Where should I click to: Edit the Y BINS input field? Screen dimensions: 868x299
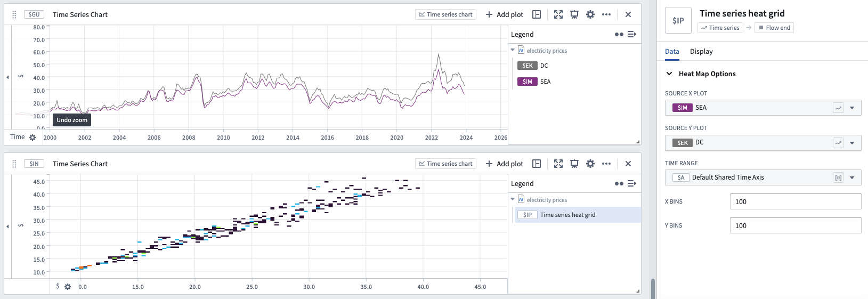click(x=796, y=225)
